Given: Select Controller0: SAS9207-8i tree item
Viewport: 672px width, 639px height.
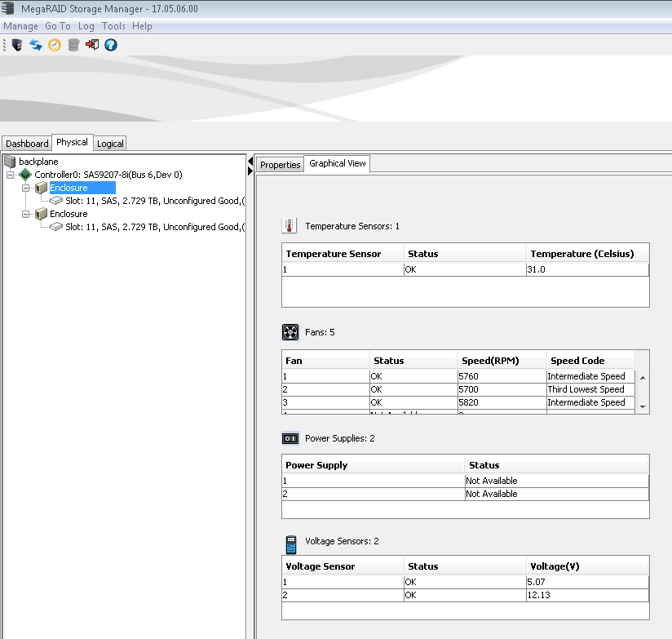Looking at the screenshot, I should coord(108,175).
